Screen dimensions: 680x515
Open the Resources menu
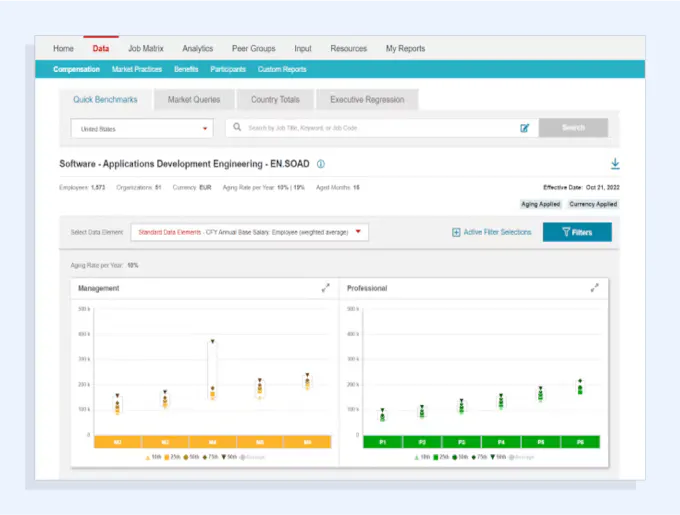point(349,49)
